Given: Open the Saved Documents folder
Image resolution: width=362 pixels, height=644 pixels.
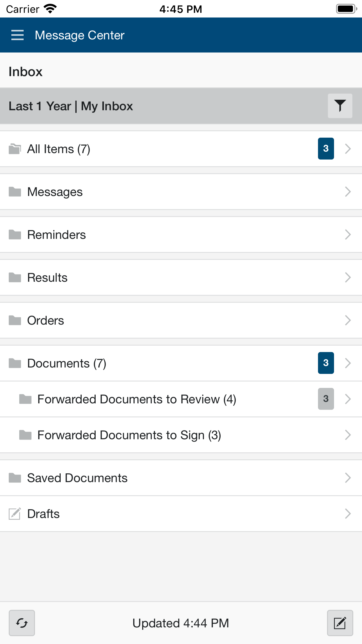Looking at the screenshot, I should coord(77,478).
